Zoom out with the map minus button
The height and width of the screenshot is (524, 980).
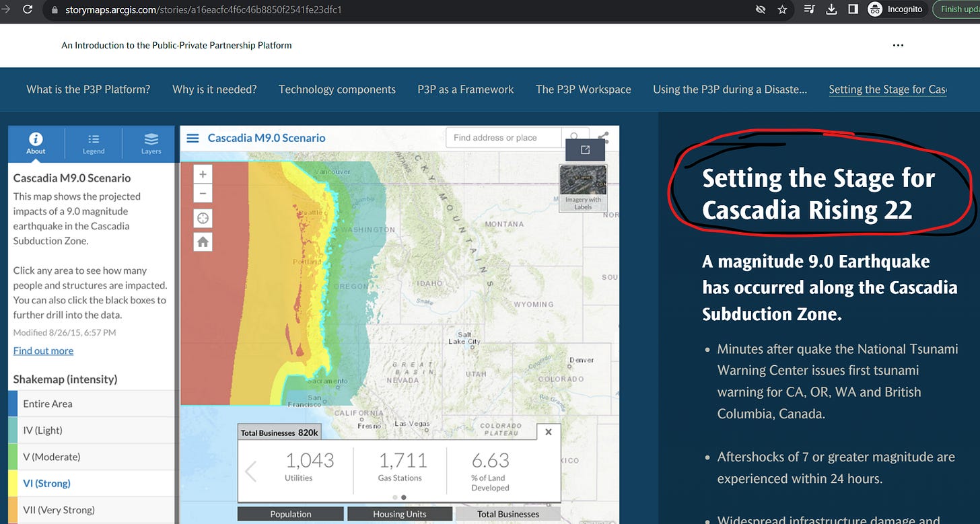[203, 194]
